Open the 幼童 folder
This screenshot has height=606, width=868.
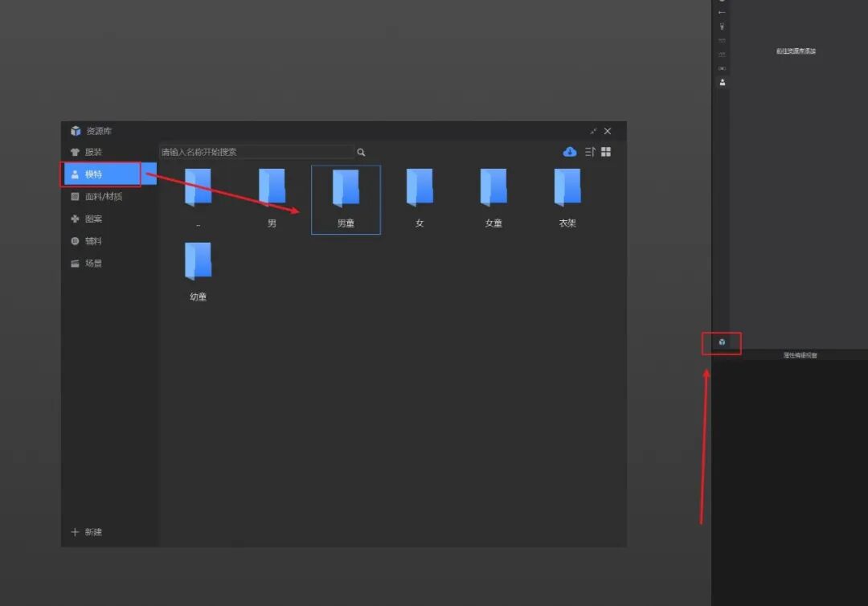tap(199, 272)
